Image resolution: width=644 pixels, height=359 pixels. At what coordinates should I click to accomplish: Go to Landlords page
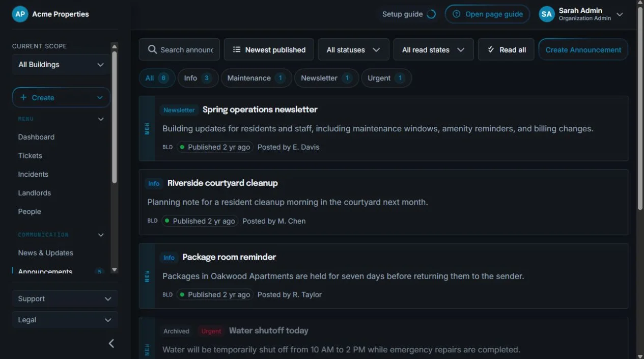pyautogui.click(x=35, y=193)
